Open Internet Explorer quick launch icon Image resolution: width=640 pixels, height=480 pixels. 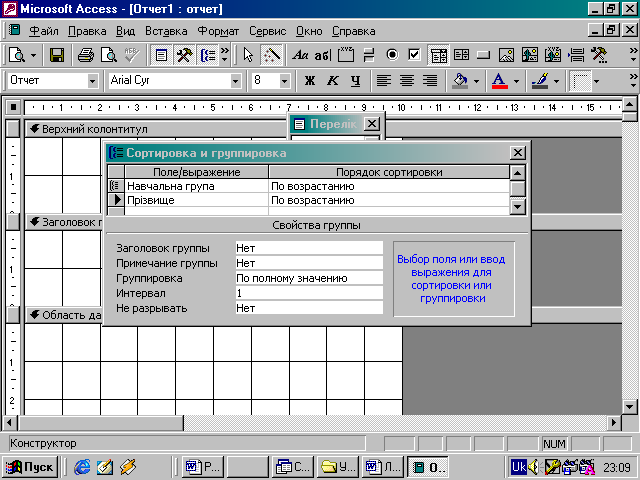pos(82,467)
